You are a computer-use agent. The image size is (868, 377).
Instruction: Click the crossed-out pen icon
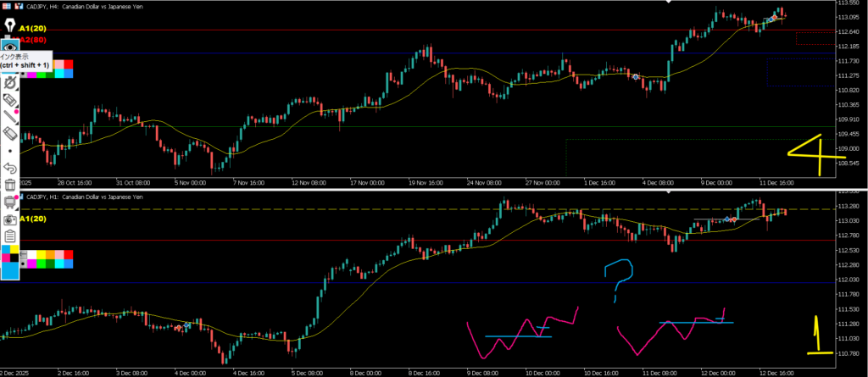(10, 83)
